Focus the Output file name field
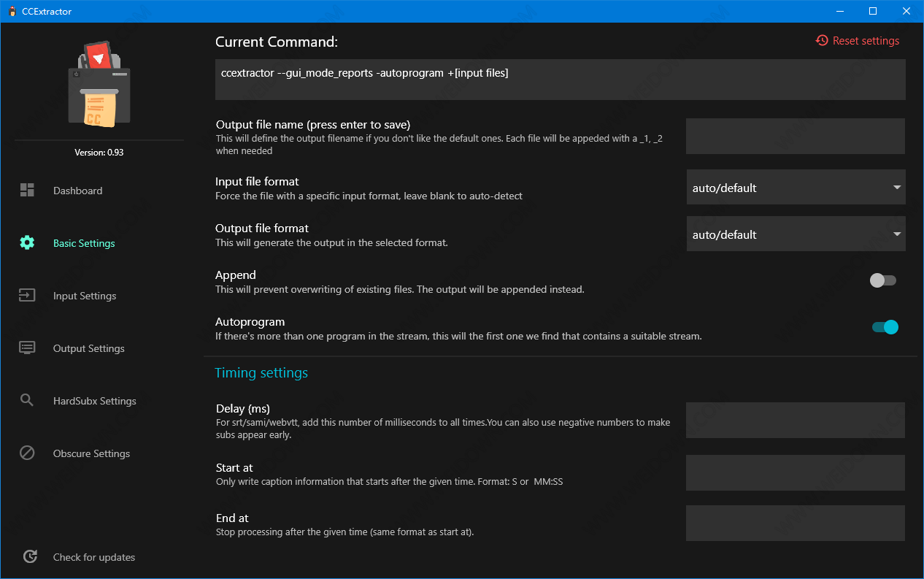The width and height of the screenshot is (924, 579). pos(796,136)
